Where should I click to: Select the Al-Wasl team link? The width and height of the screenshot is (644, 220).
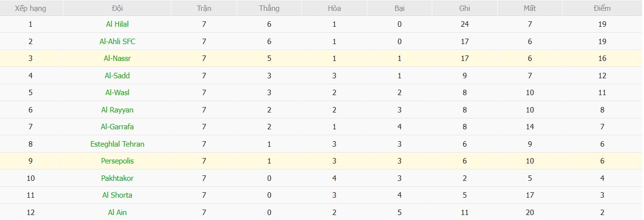tap(117, 93)
